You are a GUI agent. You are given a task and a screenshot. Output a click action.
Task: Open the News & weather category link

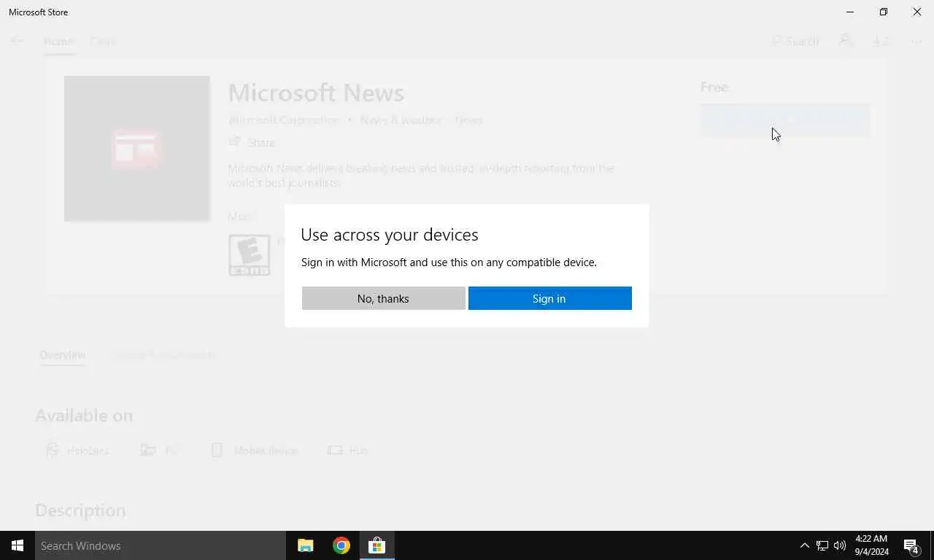[x=401, y=120]
